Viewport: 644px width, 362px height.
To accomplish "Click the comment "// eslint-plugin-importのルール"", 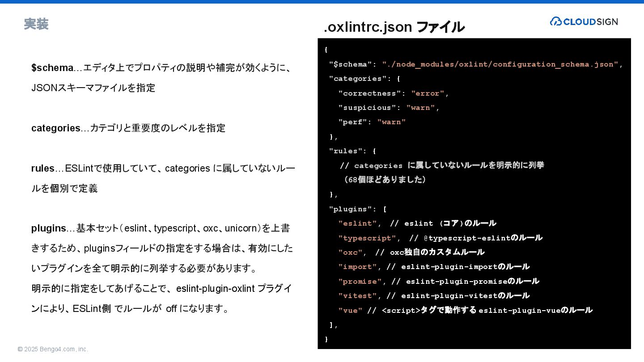I will pyautogui.click(x=458, y=267).
